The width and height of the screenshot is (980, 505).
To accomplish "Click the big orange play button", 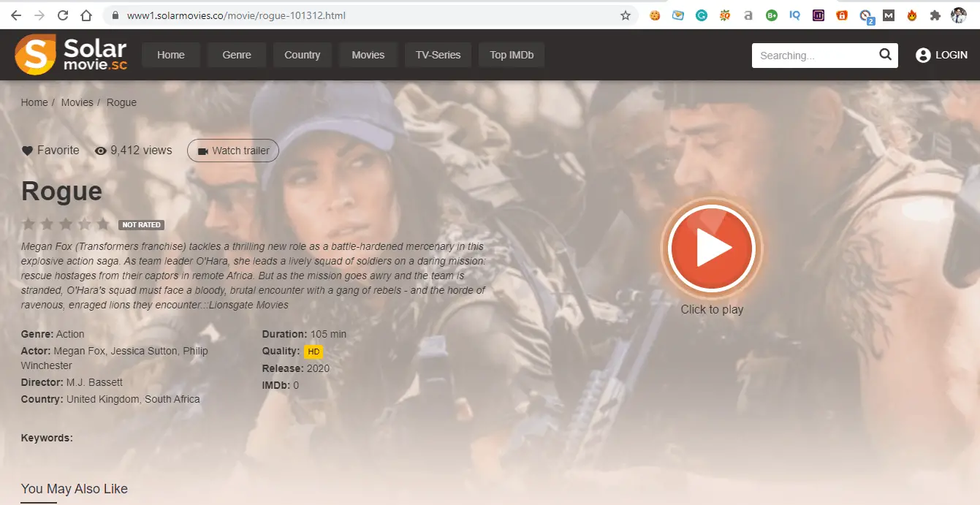I will click(712, 248).
